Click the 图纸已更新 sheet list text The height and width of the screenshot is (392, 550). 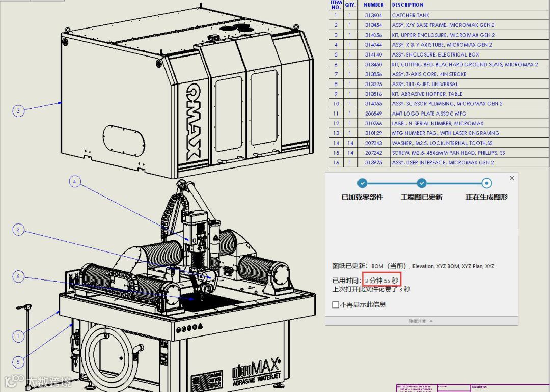pyautogui.click(x=413, y=266)
